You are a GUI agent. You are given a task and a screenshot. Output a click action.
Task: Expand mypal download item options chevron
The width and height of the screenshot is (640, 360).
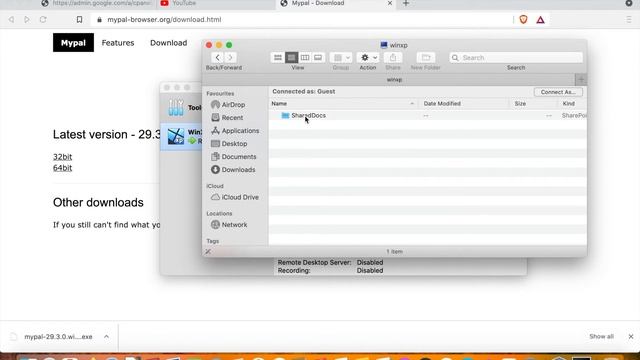click(x=106, y=337)
